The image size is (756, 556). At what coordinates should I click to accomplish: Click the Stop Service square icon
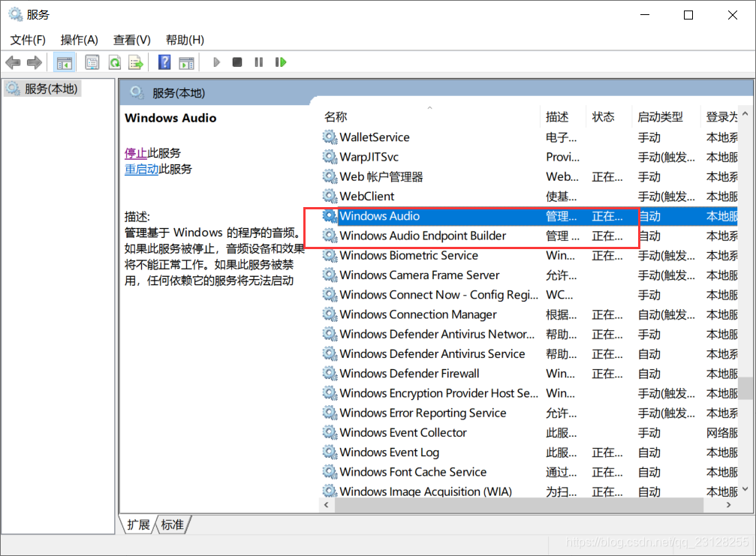pyautogui.click(x=236, y=62)
